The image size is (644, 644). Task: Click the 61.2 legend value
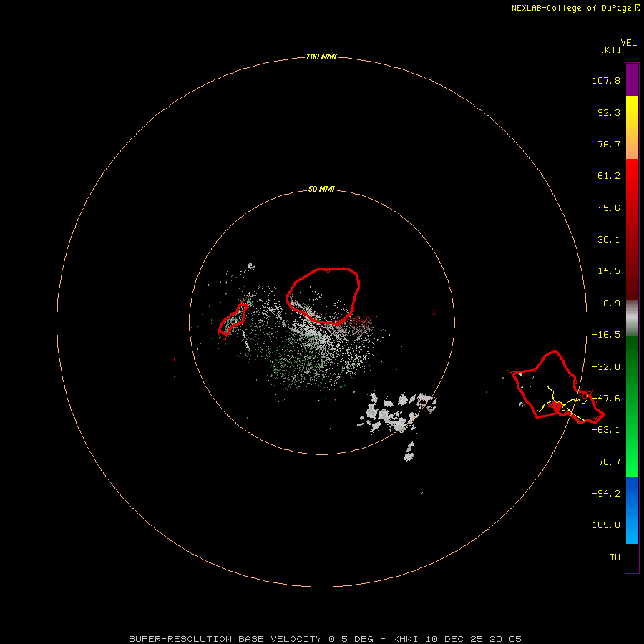(x=609, y=176)
